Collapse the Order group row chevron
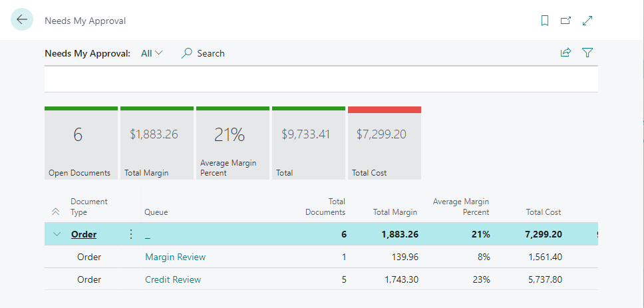This screenshot has width=644, height=308. (57, 234)
